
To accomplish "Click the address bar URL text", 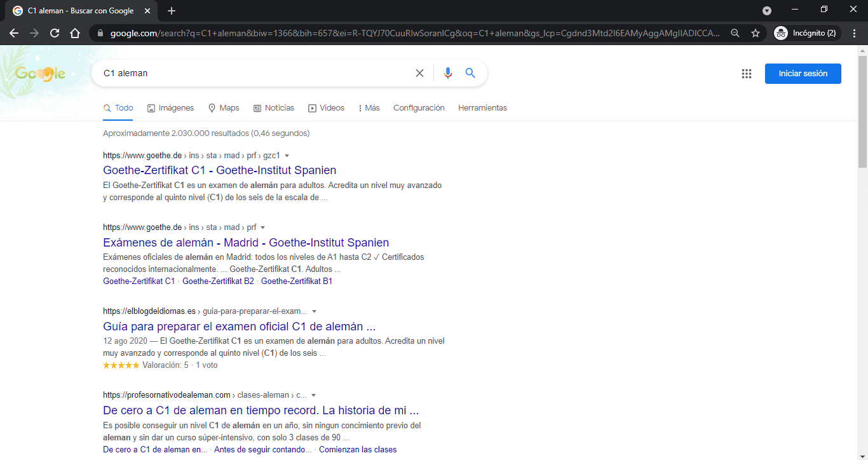I will (x=415, y=33).
